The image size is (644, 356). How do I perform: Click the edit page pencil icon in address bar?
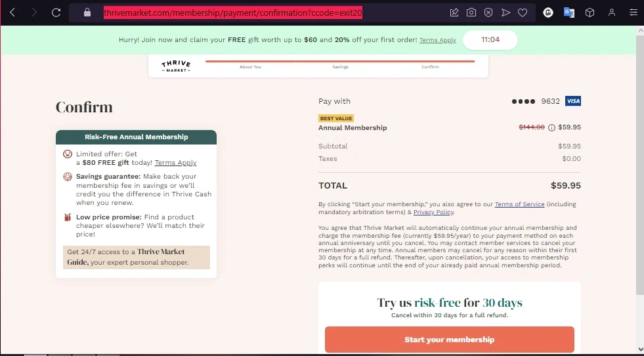click(454, 12)
